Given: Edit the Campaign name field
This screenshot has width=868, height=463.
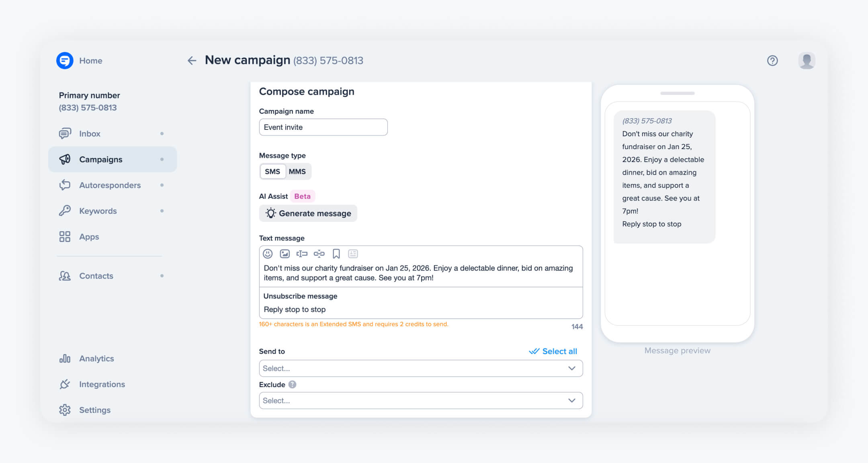Looking at the screenshot, I should tap(323, 127).
